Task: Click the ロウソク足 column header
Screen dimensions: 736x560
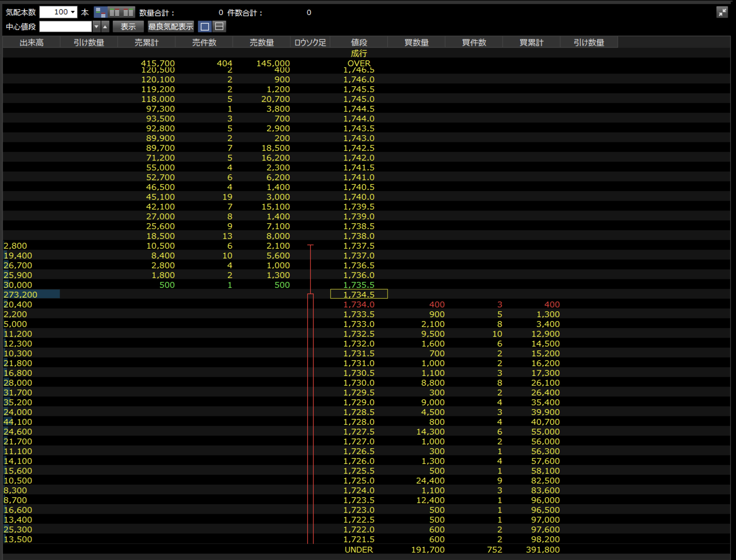Action: click(310, 42)
